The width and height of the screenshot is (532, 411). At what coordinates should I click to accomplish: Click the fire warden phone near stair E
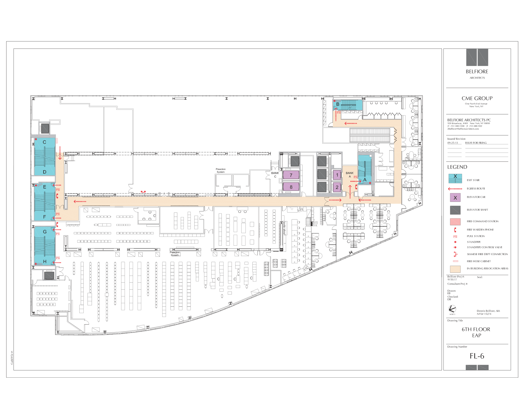[x=57, y=196]
